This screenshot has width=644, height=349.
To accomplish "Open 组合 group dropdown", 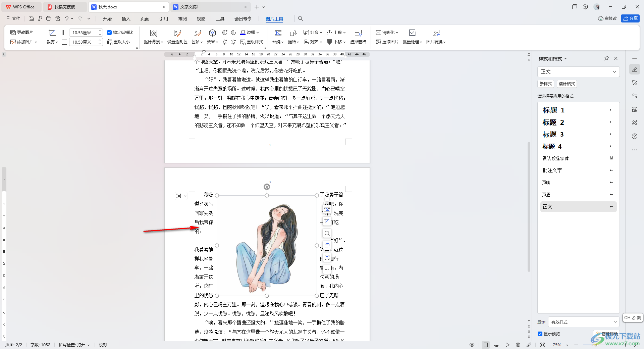I will point(313,33).
